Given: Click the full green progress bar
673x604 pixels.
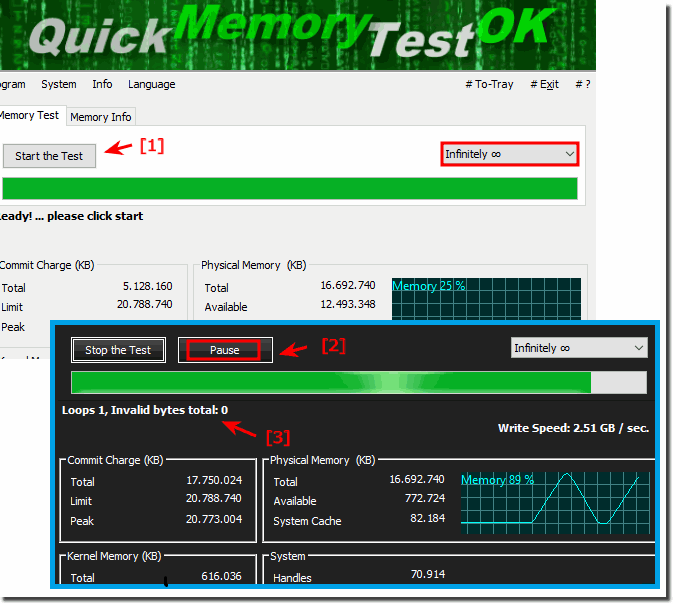Looking at the screenshot, I should (x=290, y=189).
